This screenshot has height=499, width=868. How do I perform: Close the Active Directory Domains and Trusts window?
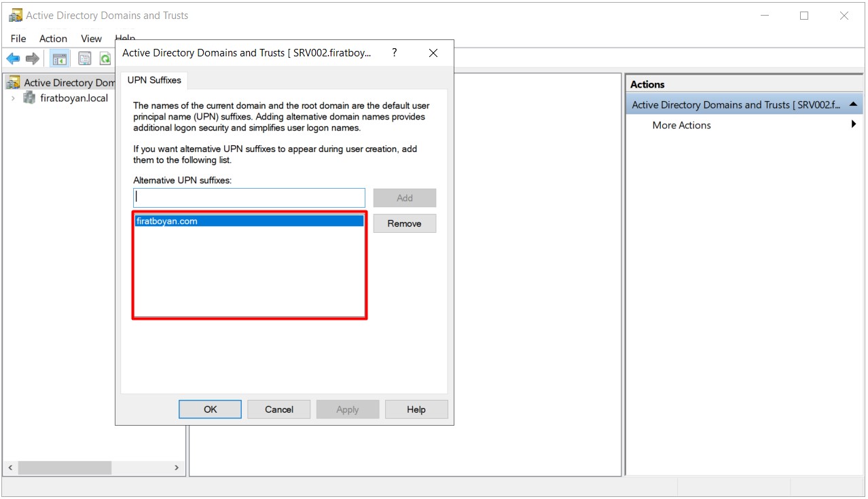click(x=844, y=15)
